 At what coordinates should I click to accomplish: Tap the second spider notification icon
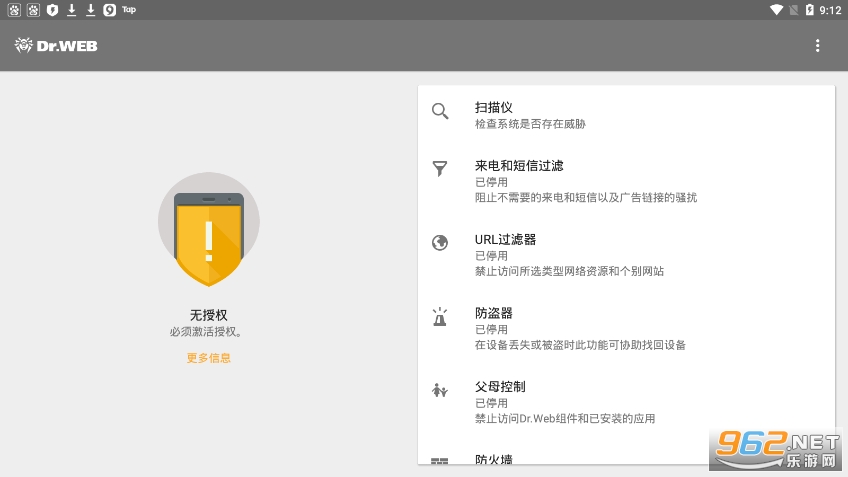(x=34, y=10)
